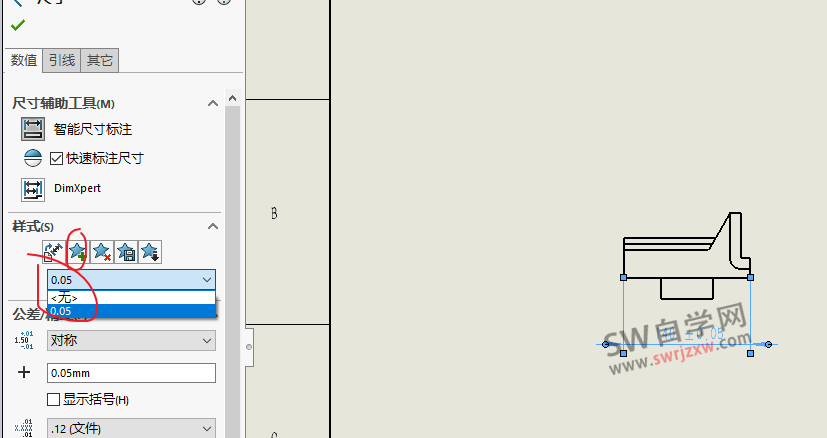Click the 快速标注尺寸 sphere icon
827x438 pixels.
(x=33, y=158)
